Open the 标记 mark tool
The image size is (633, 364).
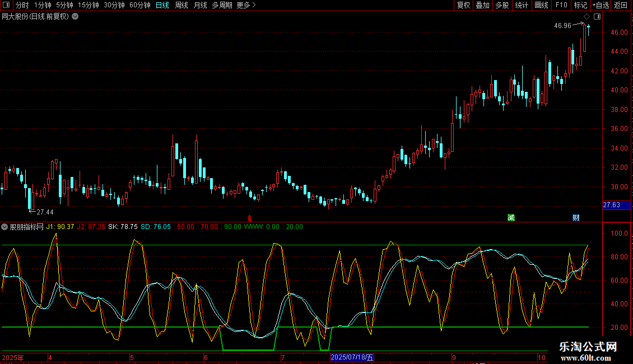click(x=580, y=6)
